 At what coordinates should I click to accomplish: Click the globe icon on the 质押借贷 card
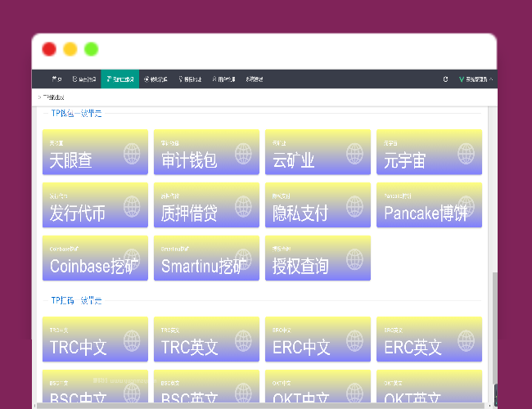pos(243,206)
